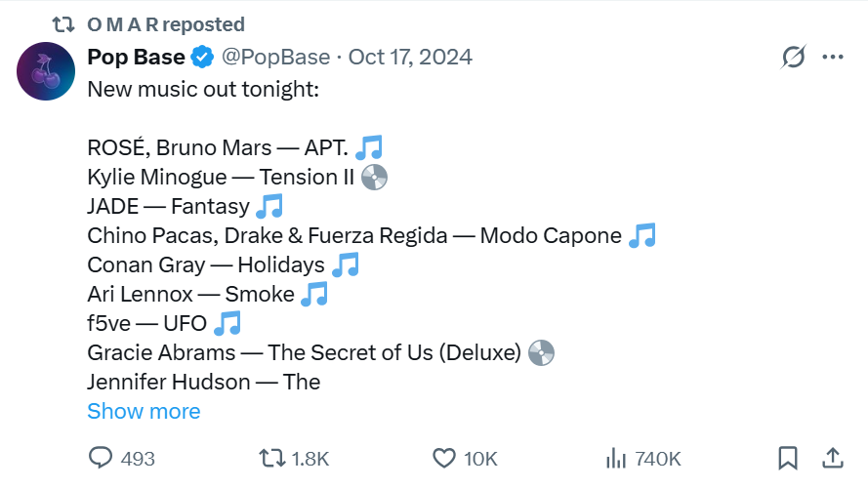Share the tweet via upload icon
868x488 pixels.
pyautogui.click(x=833, y=458)
